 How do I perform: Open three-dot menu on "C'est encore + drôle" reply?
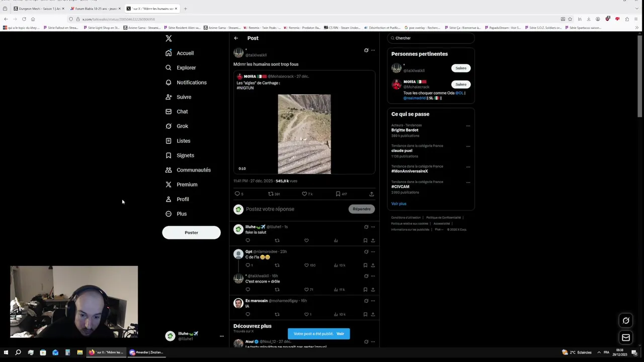373,276
